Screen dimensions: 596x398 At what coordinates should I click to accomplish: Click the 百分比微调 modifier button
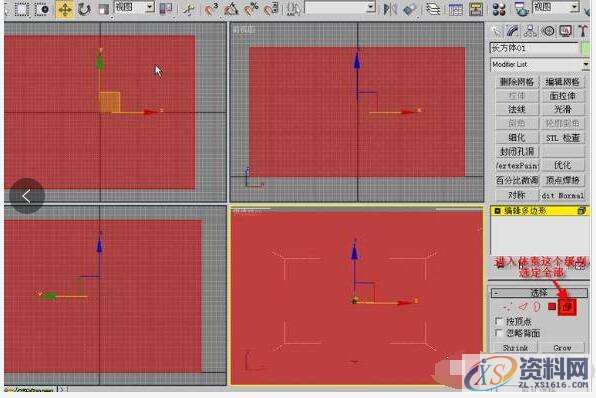coord(517,180)
